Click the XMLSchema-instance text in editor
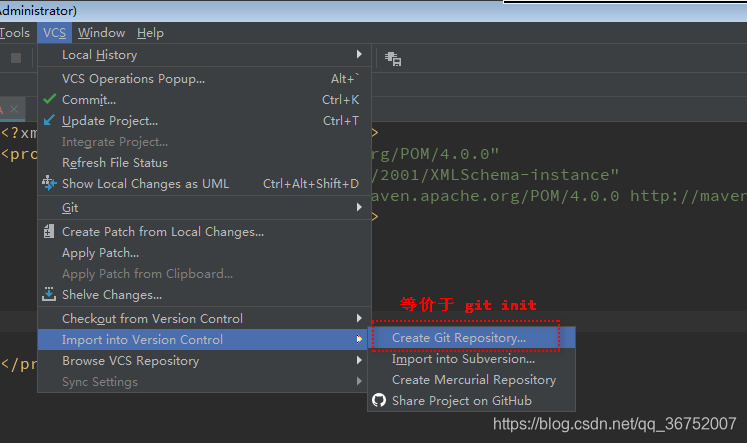 coord(520,175)
